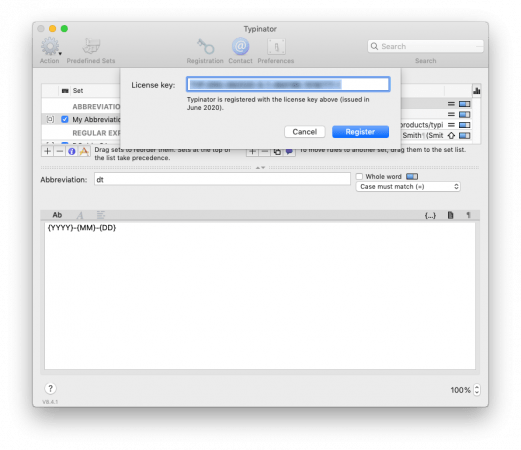Screen dimensions: 521x450
Task: Enable the Whole word checkbox
Action: click(359, 177)
